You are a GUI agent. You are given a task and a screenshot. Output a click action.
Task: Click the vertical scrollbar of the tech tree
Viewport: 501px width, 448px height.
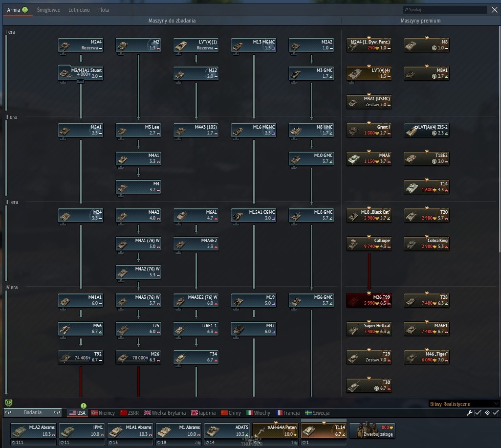(499, 137)
